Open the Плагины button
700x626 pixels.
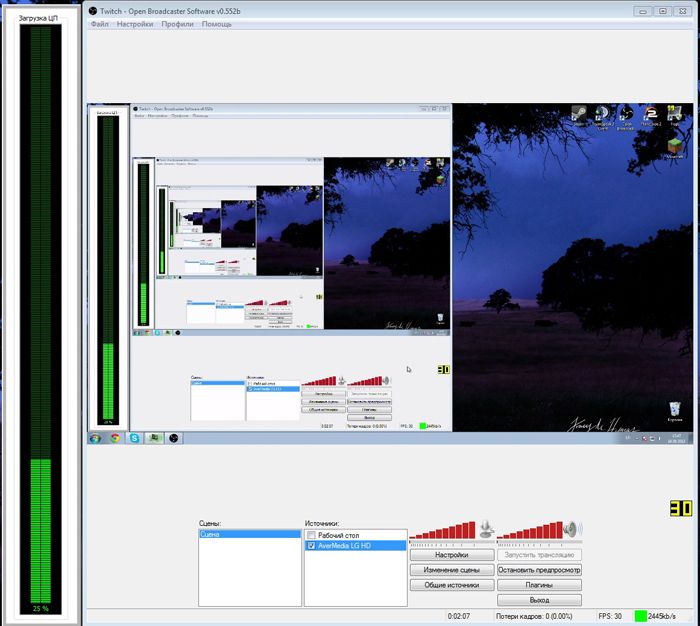pos(539,585)
